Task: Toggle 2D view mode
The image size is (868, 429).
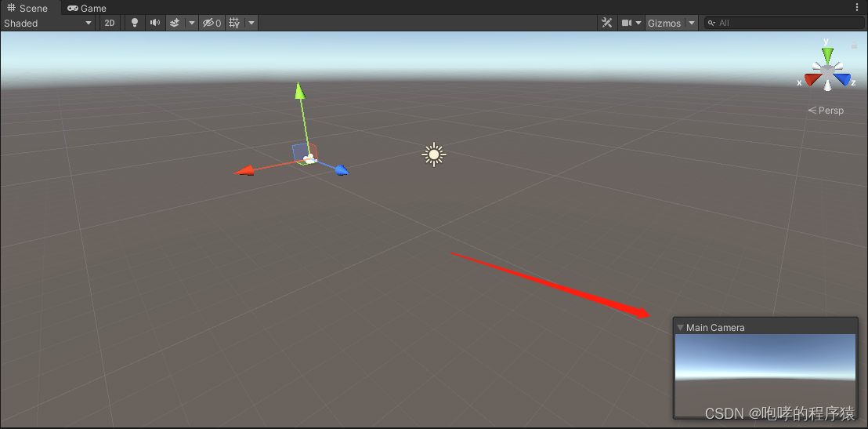Action: pyautogui.click(x=110, y=23)
